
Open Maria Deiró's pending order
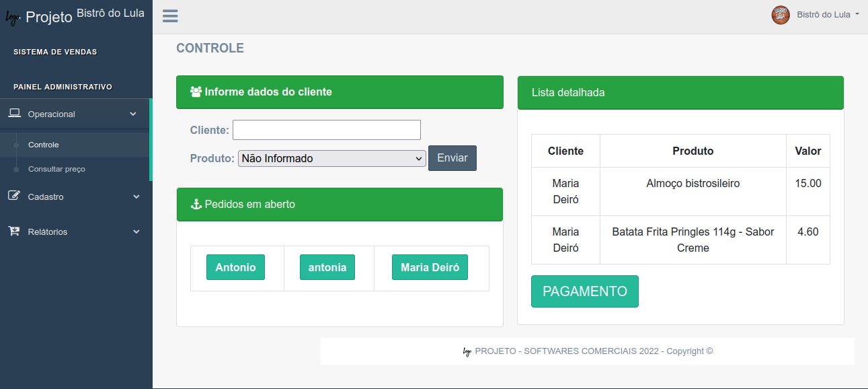(x=430, y=267)
